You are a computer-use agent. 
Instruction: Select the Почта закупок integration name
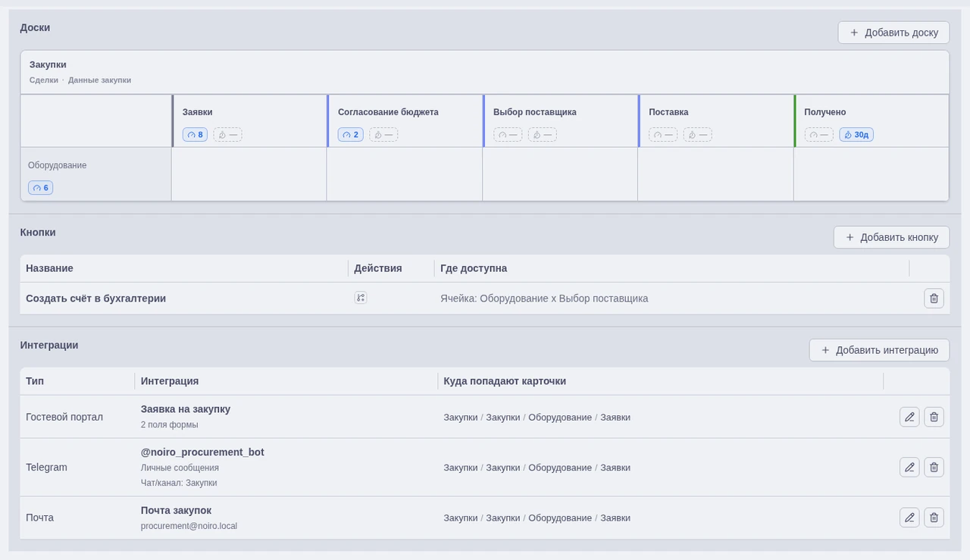176,511
